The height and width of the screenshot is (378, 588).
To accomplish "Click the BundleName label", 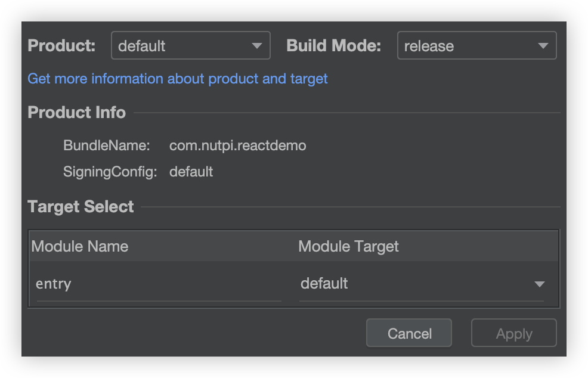I will coord(107,145).
